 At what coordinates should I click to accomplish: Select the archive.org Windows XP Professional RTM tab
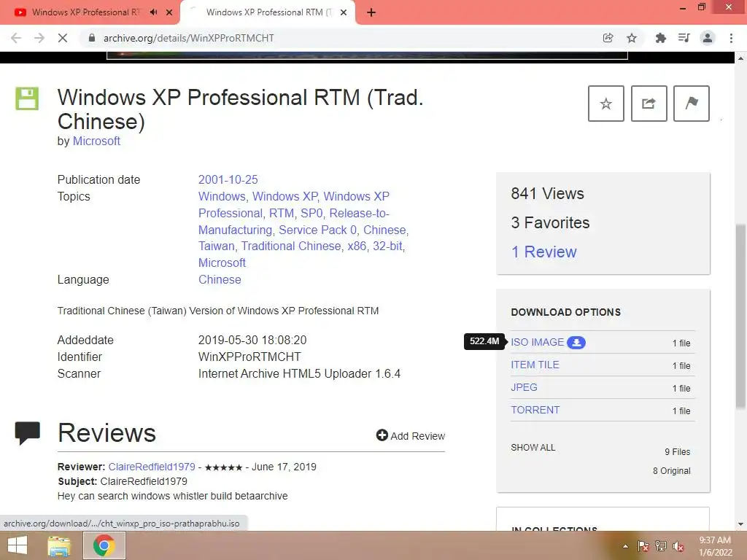[x=268, y=12]
